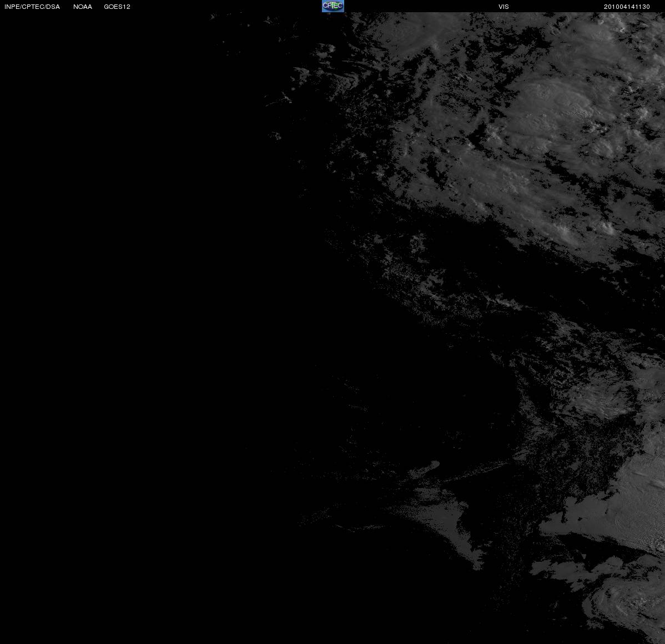Click the NOAA label in the header

[x=83, y=7]
